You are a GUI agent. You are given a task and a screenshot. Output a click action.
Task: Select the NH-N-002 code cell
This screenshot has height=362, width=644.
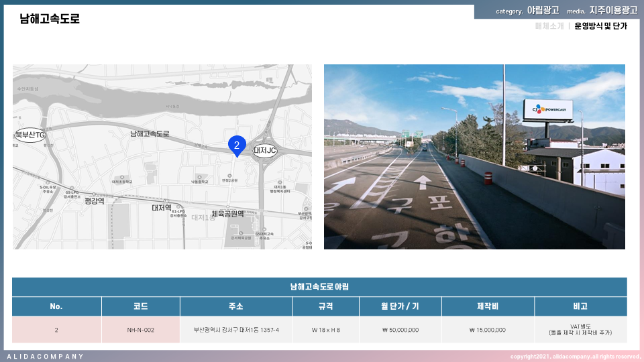[140, 330]
